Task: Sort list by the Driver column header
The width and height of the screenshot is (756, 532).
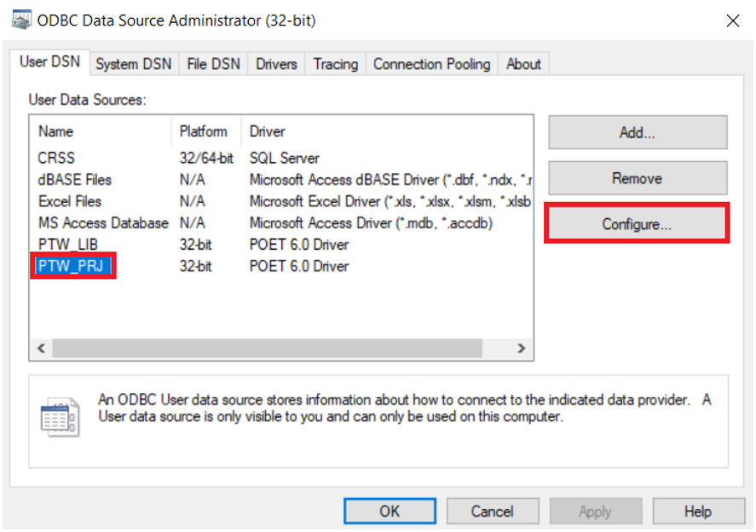Action: pyautogui.click(x=267, y=131)
